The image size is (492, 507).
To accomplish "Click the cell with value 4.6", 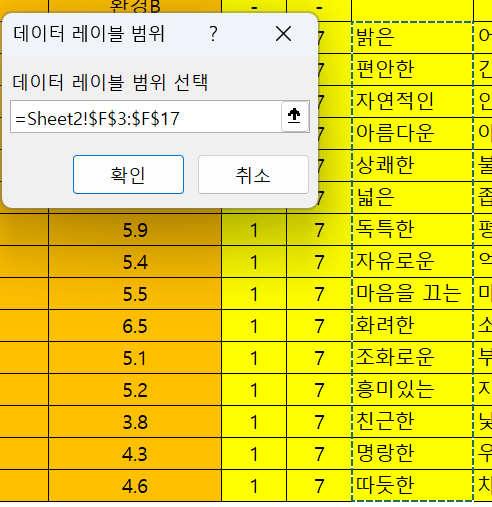I will click(x=135, y=485).
